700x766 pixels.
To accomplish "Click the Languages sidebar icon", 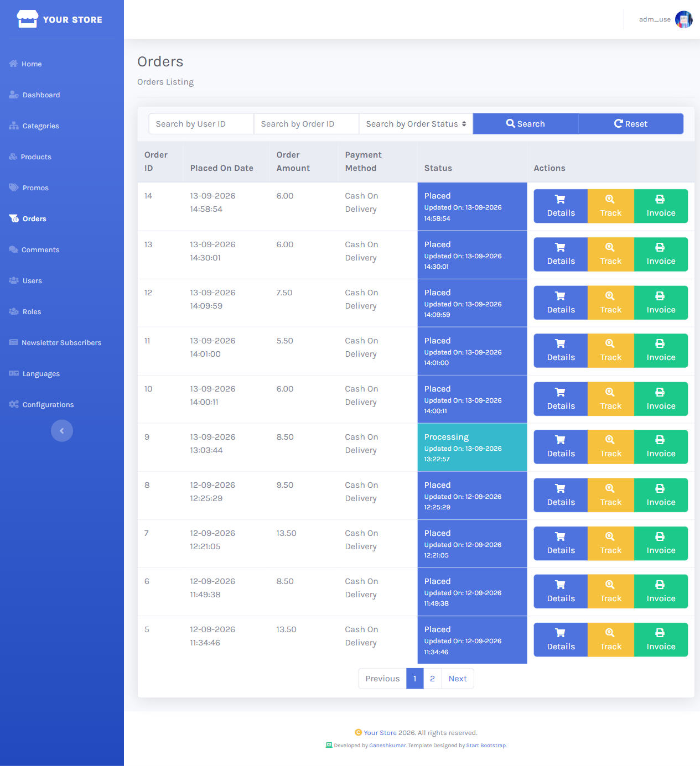I will (x=14, y=373).
